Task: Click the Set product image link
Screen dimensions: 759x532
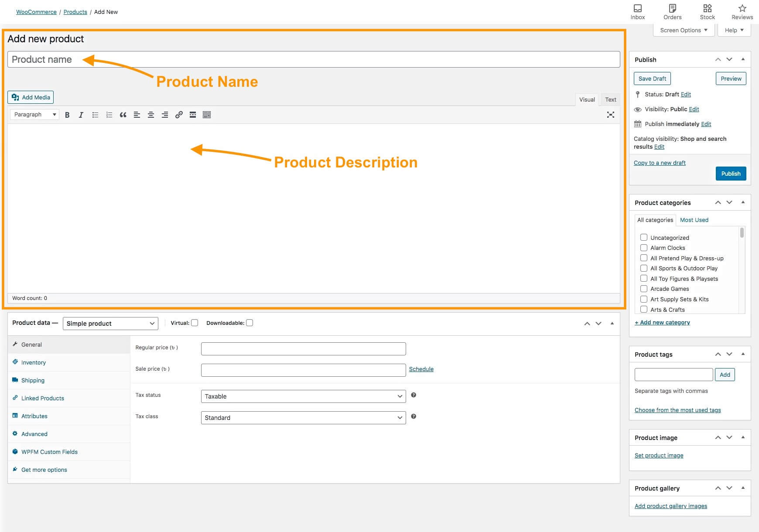Action: click(x=659, y=455)
